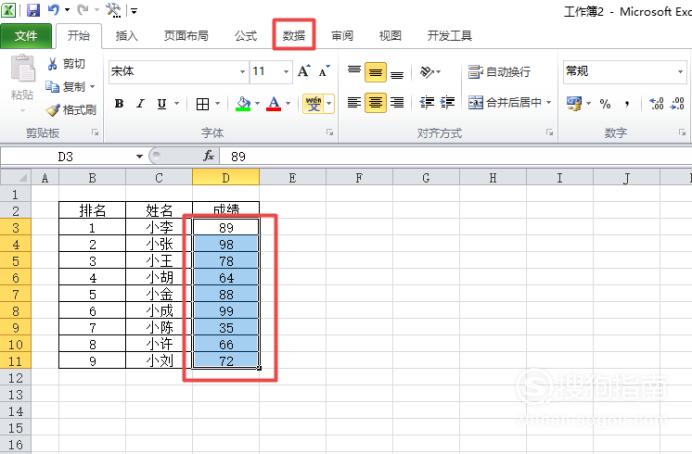Click 合并后居中 merge and center button

[x=505, y=103]
